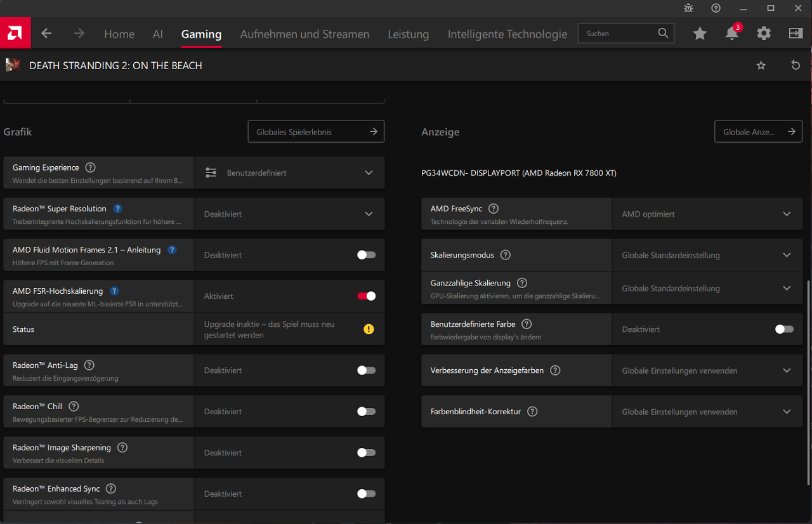Expand AMD FreeSync AMD optimiert dropdown
The height and width of the screenshot is (524, 812).
point(707,214)
